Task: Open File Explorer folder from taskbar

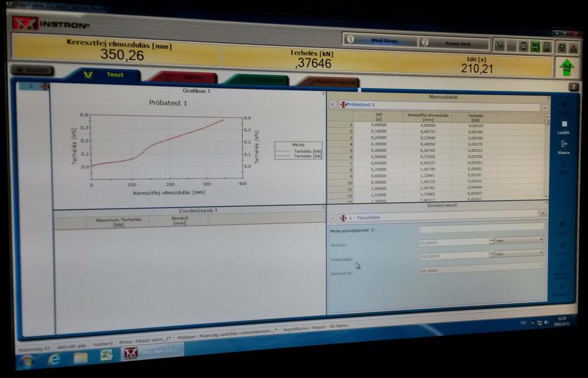Action: pos(80,357)
